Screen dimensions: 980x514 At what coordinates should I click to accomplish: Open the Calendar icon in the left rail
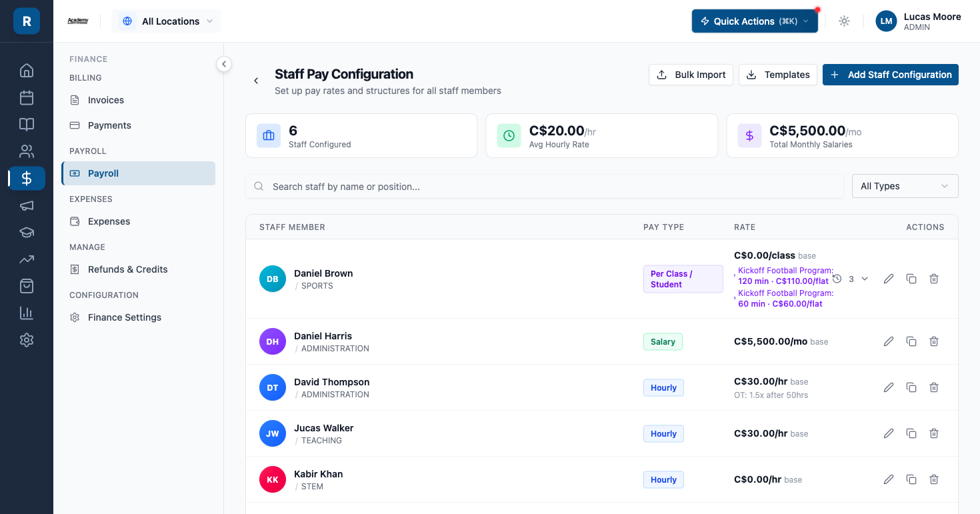point(27,97)
